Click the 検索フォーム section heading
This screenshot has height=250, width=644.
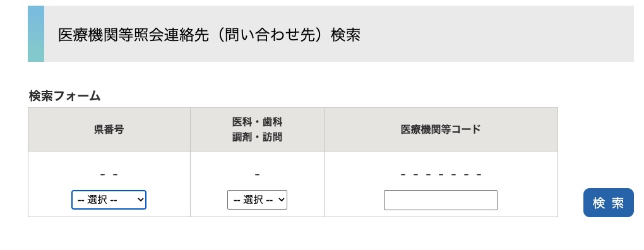[65, 96]
